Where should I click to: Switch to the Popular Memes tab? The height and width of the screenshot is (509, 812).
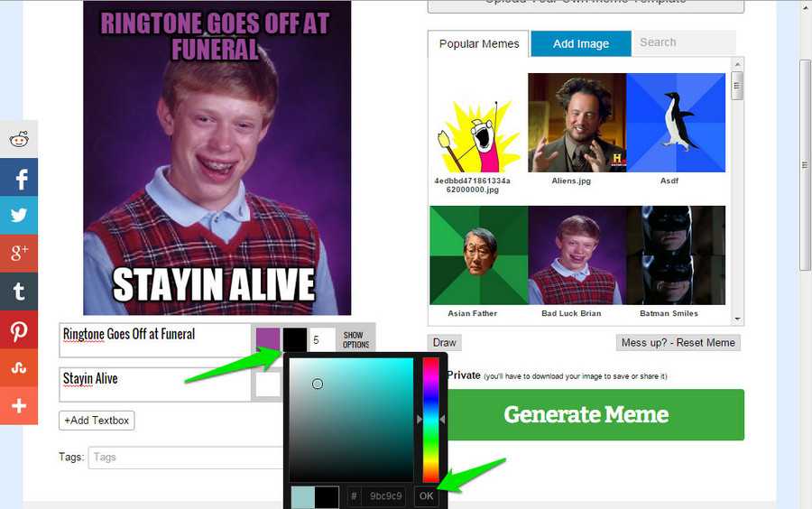click(479, 43)
